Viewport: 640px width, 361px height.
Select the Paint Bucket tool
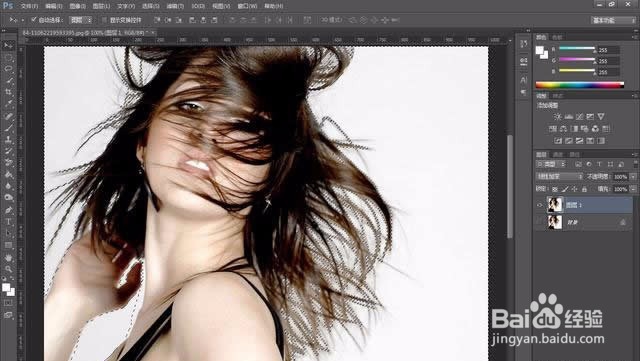coord(8,174)
